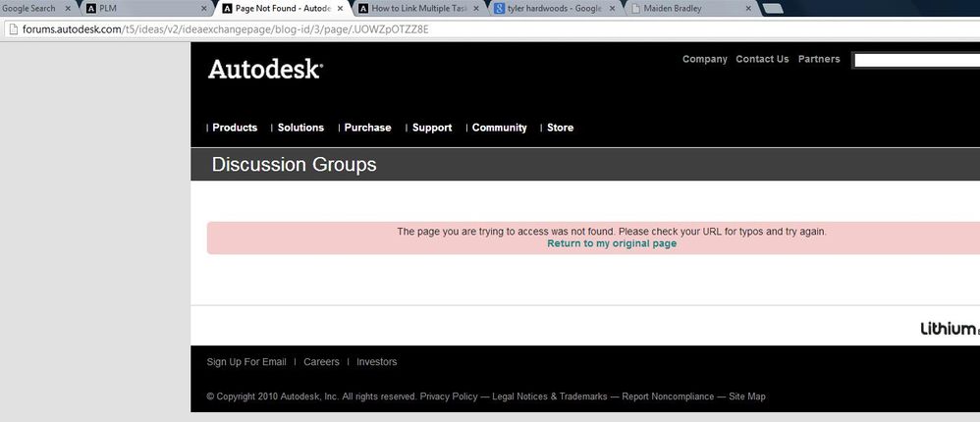
Task: Click Autodesk favicon on How to Link tab
Action: click(363, 9)
